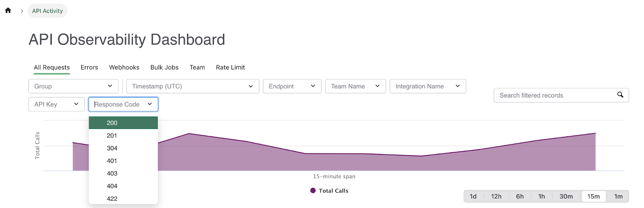Open the API Key dropdown
644x208 pixels.
[x=56, y=104]
